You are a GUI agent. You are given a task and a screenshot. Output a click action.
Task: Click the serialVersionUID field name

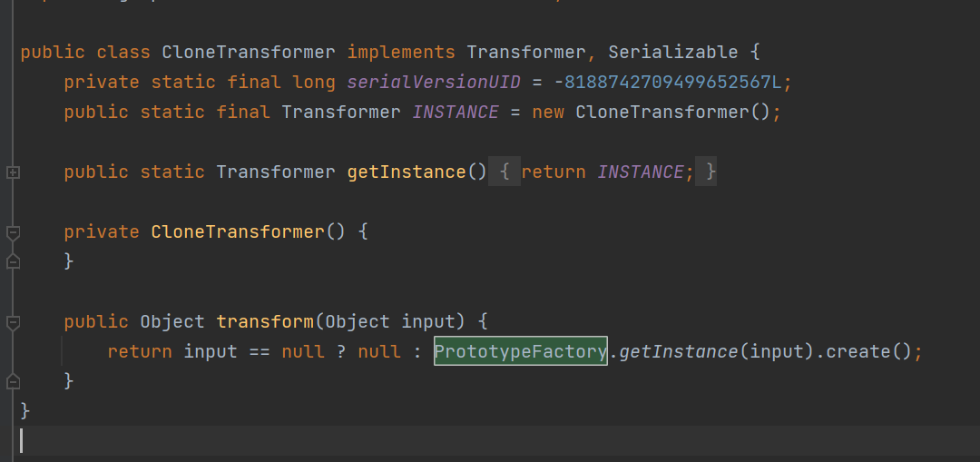coord(434,83)
